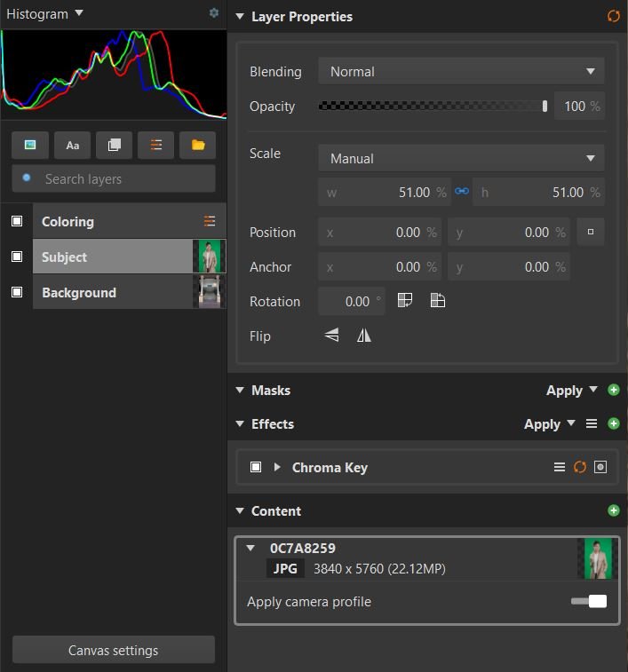Toggle visibility of the Subject layer
628x672 pixels.
(x=17, y=257)
